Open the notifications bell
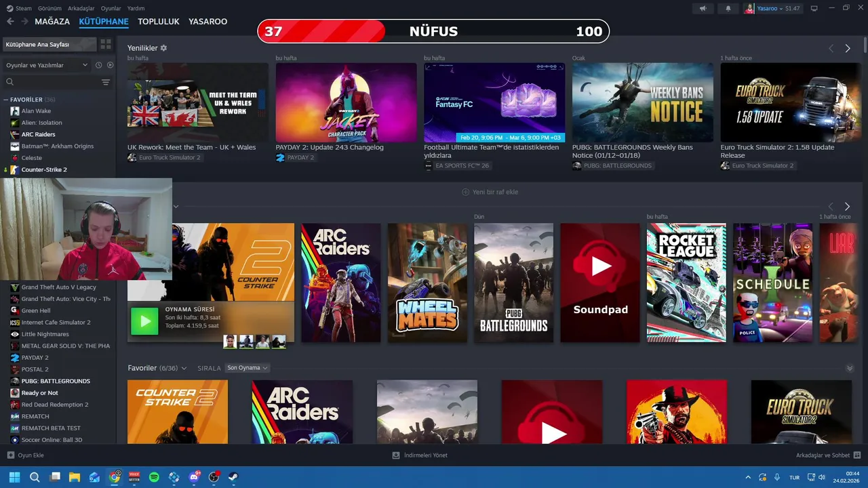 (728, 8)
